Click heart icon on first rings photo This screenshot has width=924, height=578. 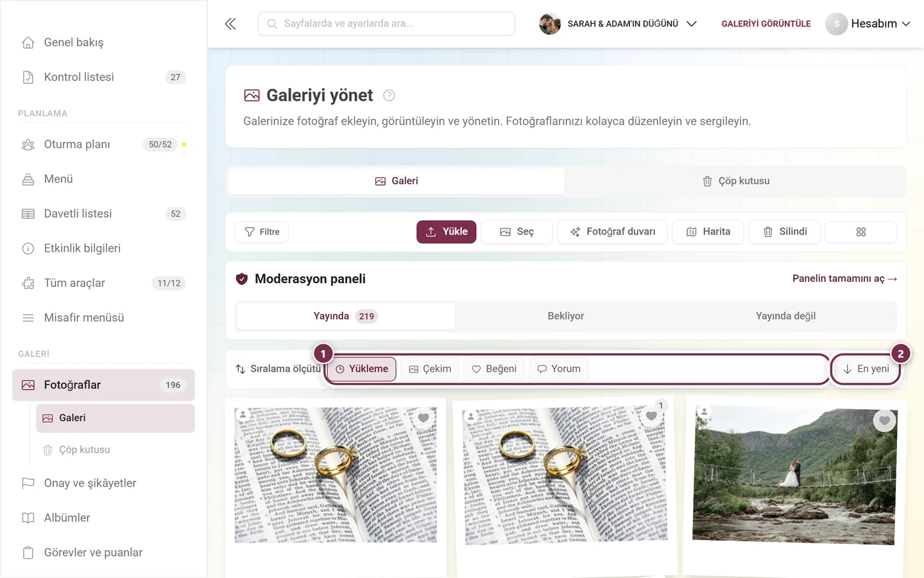tap(424, 418)
